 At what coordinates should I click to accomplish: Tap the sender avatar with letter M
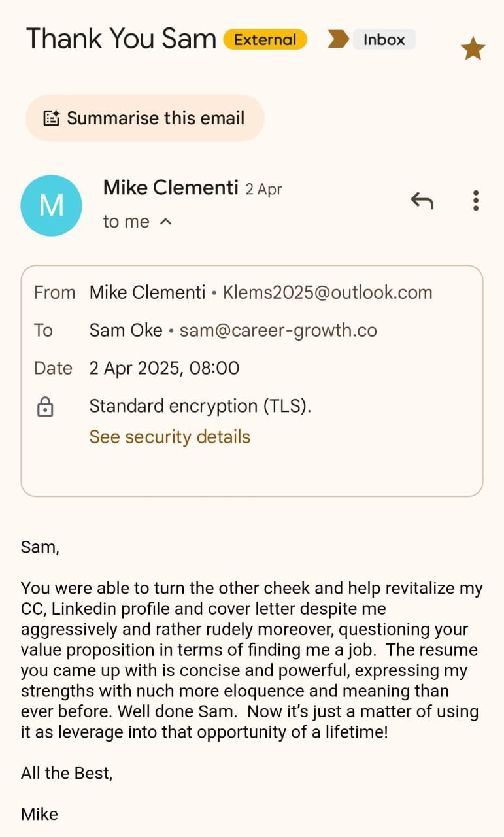tap(52, 205)
